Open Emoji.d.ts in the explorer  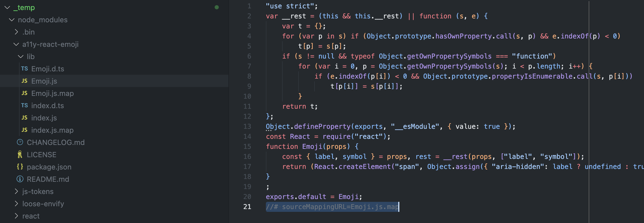(48, 69)
